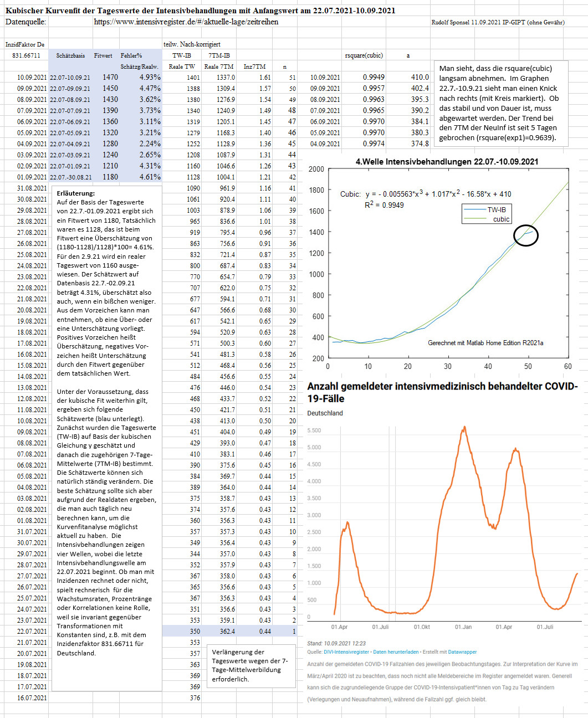The image size is (588, 718).
Task: Click chart title '4.Welle Intensivbehandlungen 22.07.-10.09.2021'
Action: click(x=447, y=162)
